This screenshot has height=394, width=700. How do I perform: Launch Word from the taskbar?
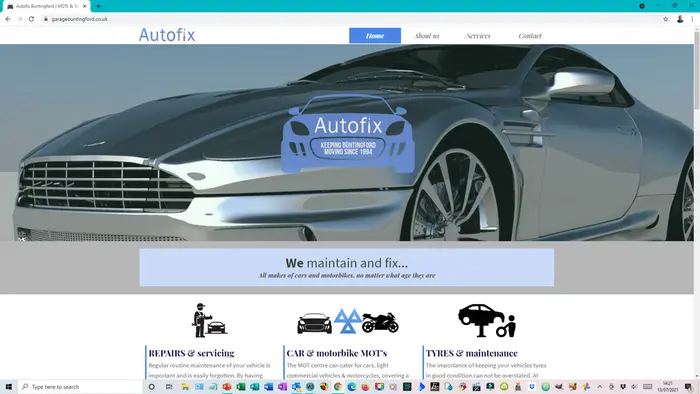269,387
